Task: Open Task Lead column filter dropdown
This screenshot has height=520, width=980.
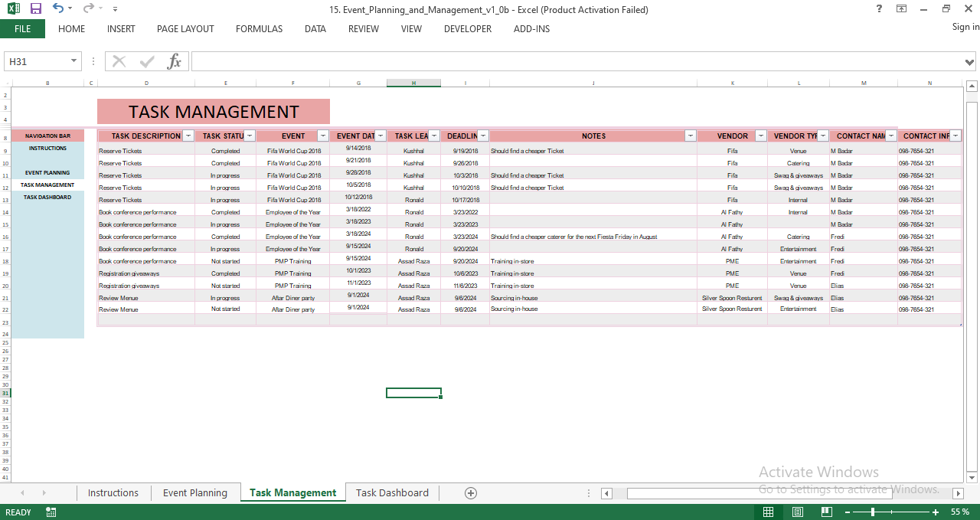Action: (x=434, y=136)
